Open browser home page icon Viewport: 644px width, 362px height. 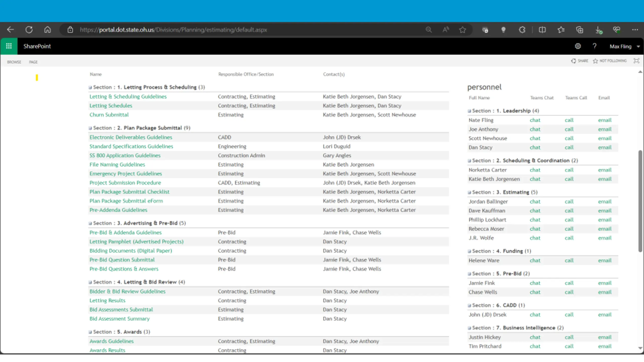pyautogui.click(x=48, y=30)
